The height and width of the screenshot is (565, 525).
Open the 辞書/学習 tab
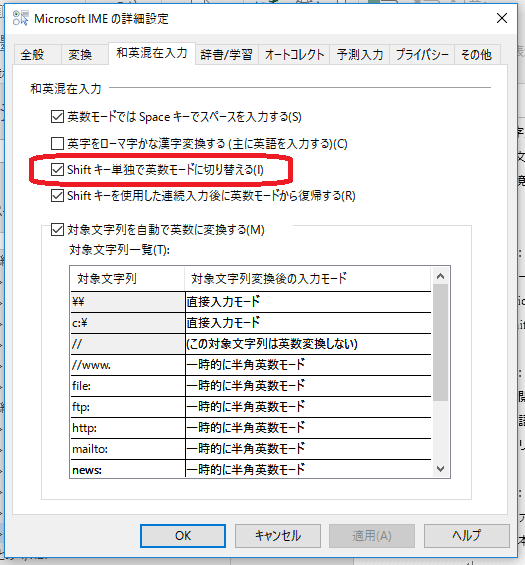pos(226,55)
